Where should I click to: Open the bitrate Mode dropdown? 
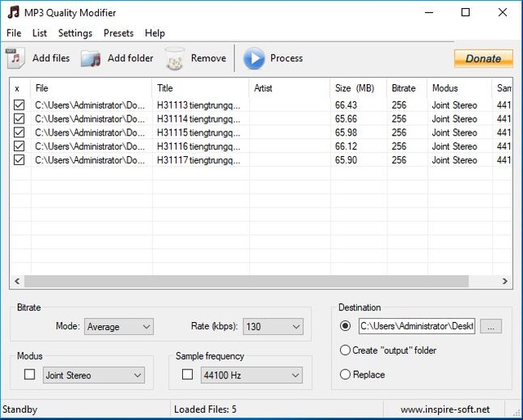click(x=118, y=327)
